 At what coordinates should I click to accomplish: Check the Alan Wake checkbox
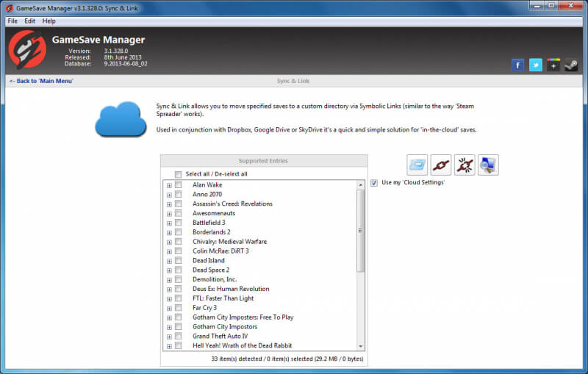point(179,184)
